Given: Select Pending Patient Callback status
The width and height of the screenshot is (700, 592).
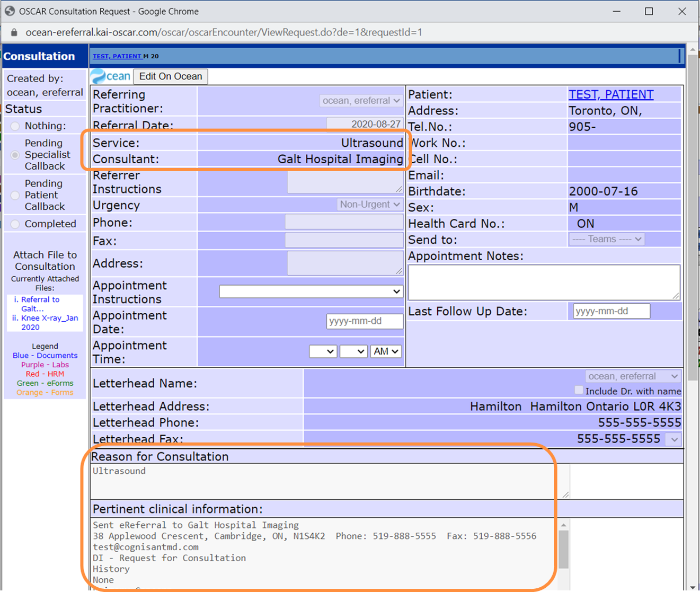Looking at the screenshot, I should tap(15, 195).
